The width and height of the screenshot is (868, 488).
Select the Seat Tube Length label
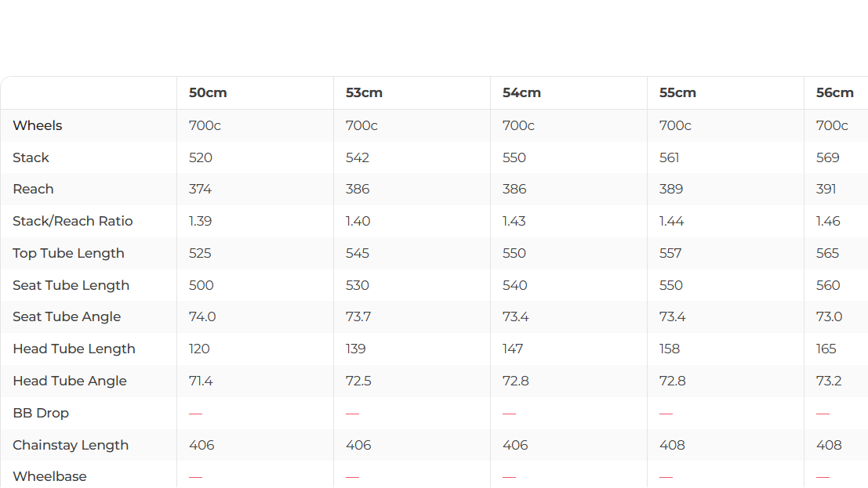pos(71,285)
